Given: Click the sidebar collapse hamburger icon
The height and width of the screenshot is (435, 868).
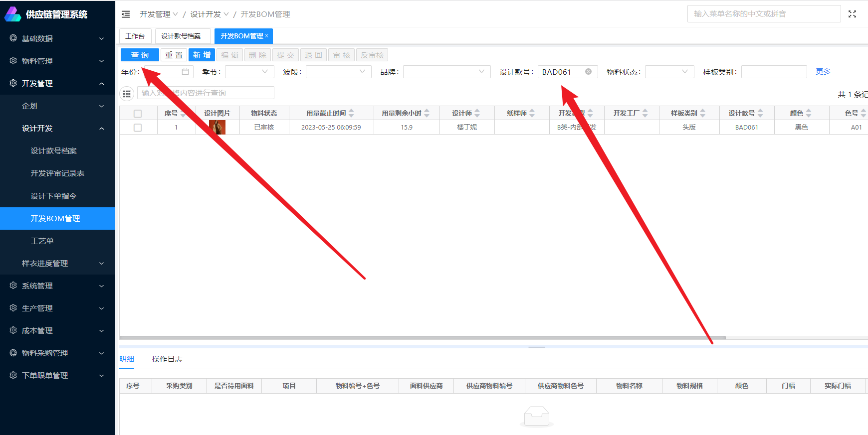Looking at the screenshot, I should (126, 14).
